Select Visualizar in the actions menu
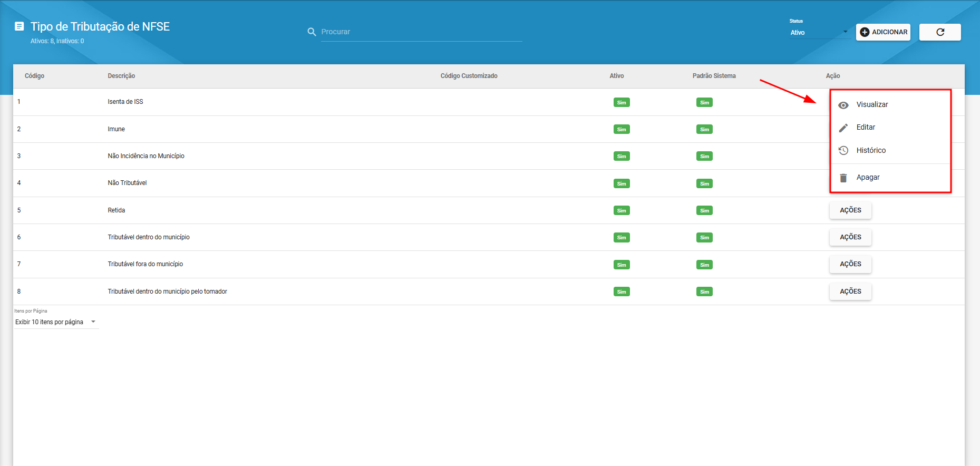This screenshot has height=466, width=980. 890,104
